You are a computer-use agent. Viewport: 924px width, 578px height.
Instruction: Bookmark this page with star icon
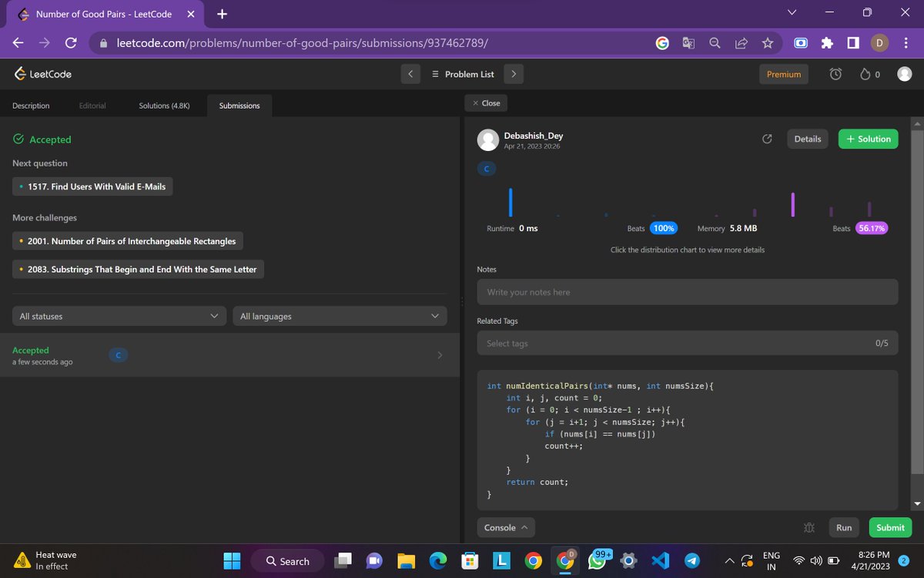click(767, 43)
